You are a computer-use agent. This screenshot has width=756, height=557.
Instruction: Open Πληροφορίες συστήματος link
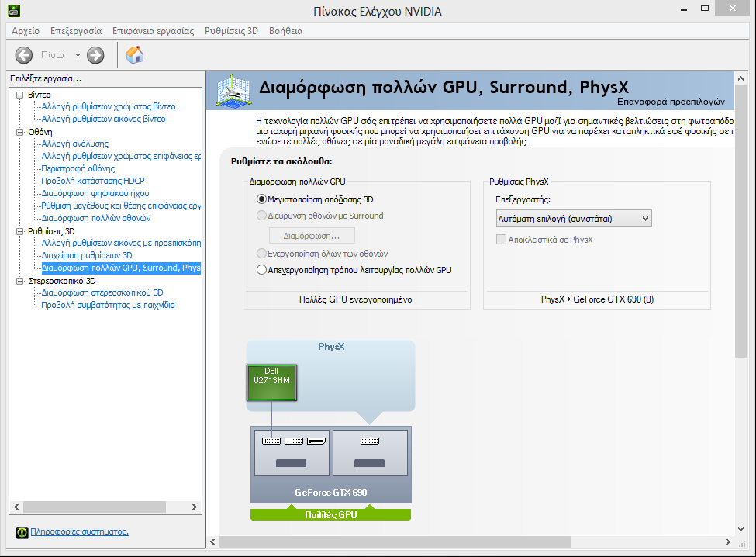pyautogui.click(x=80, y=531)
